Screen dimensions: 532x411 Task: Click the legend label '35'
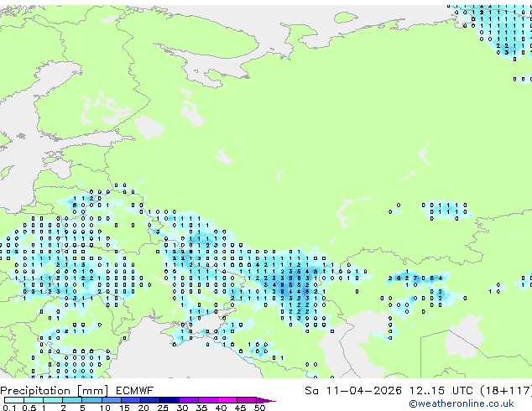click(201, 408)
